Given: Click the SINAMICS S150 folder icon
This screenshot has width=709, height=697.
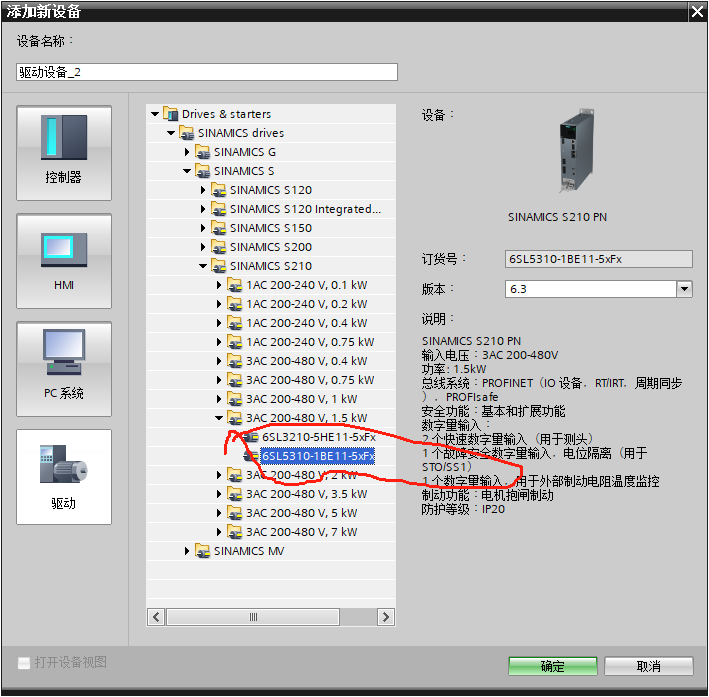Looking at the screenshot, I should point(219,228).
